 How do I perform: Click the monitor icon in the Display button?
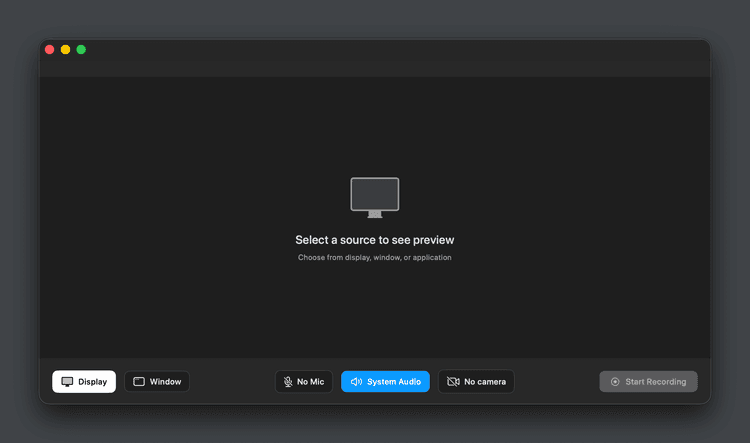[x=67, y=382]
